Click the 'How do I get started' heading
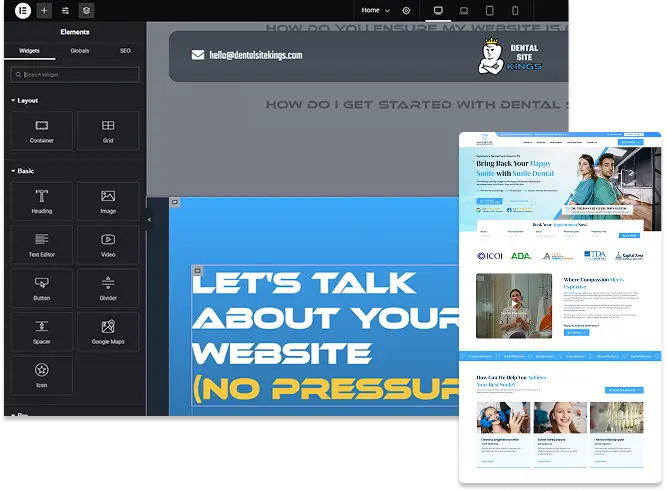The width and height of the screenshot is (666, 491). [417, 104]
